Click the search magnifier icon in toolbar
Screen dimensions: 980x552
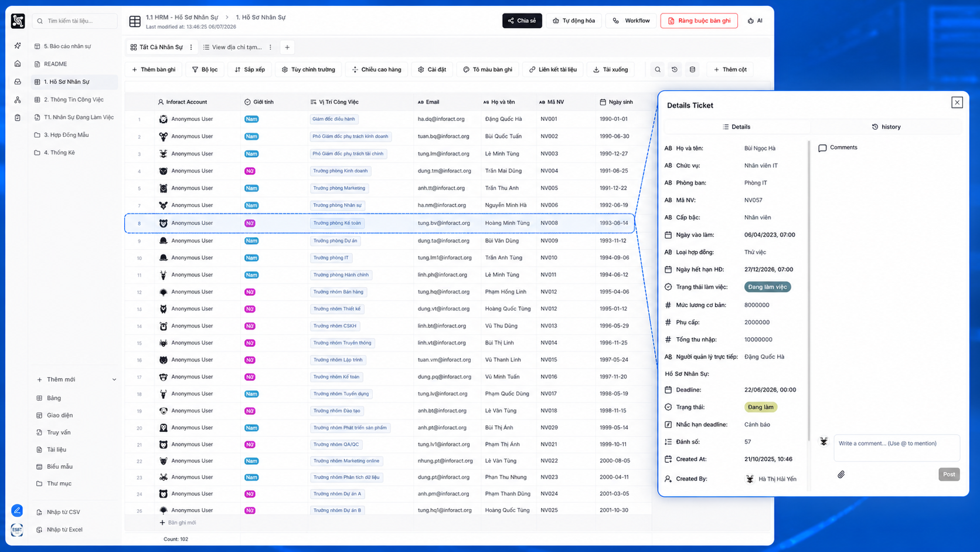(x=658, y=69)
